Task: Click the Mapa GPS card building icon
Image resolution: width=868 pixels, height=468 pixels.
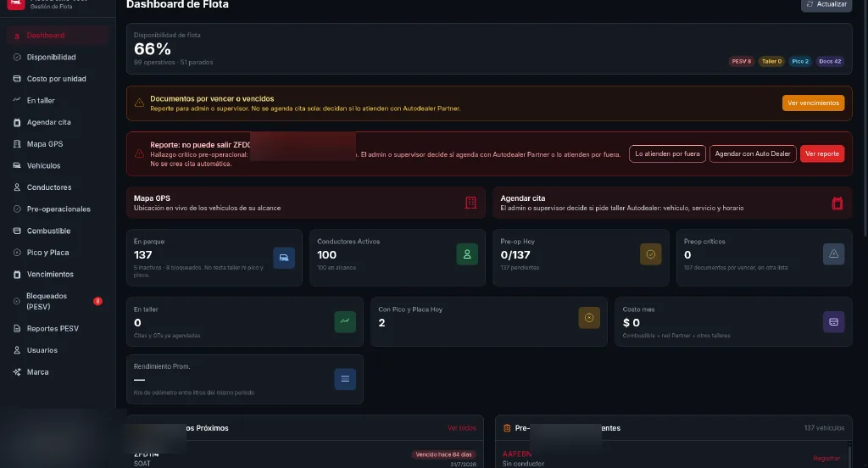Action: (x=470, y=203)
